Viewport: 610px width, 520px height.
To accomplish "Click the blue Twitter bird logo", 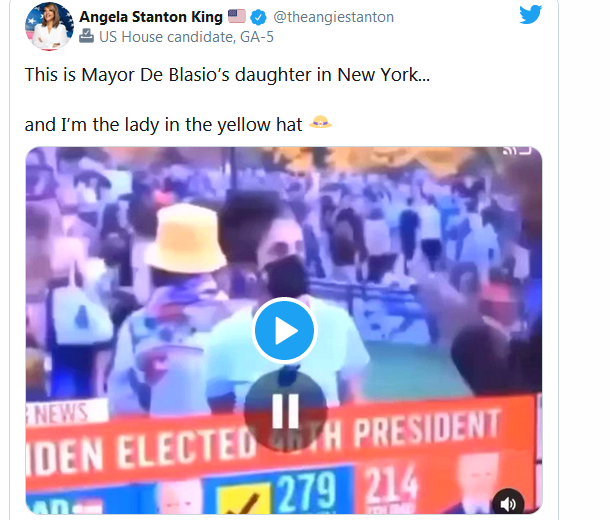I will [x=531, y=14].
